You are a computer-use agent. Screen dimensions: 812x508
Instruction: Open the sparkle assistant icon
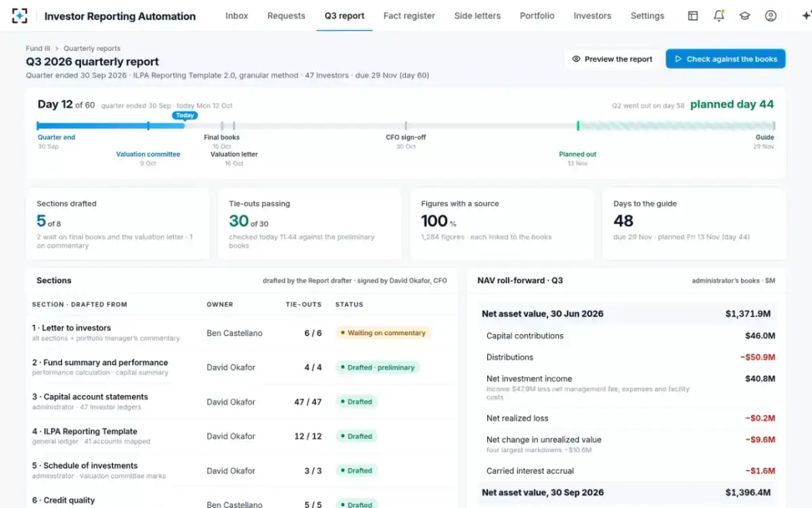point(805,16)
